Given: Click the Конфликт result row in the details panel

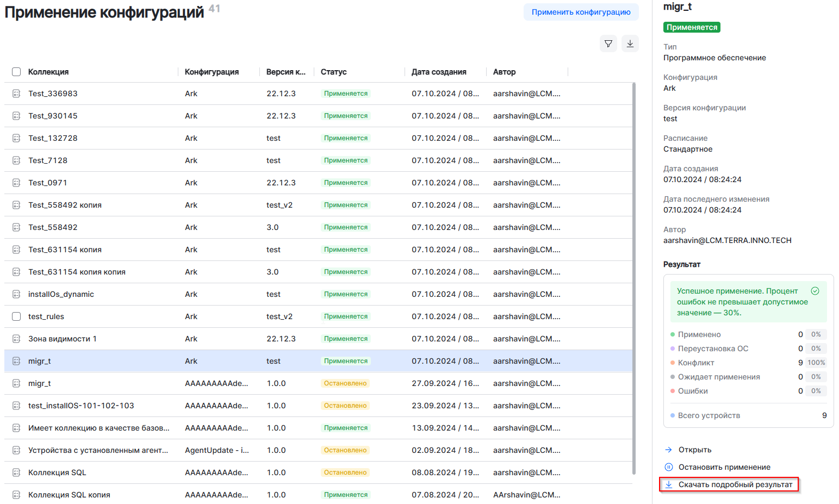Looking at the screenshot, I should 695,363.
